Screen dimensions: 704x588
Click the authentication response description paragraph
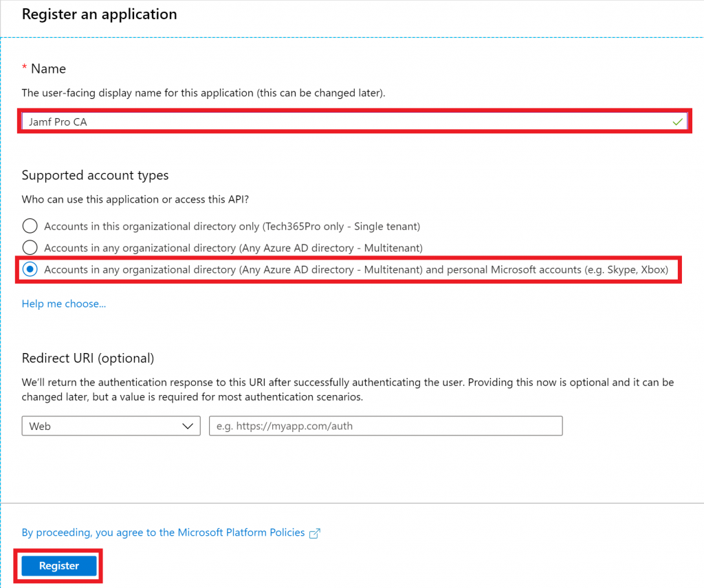coord(347,389)
